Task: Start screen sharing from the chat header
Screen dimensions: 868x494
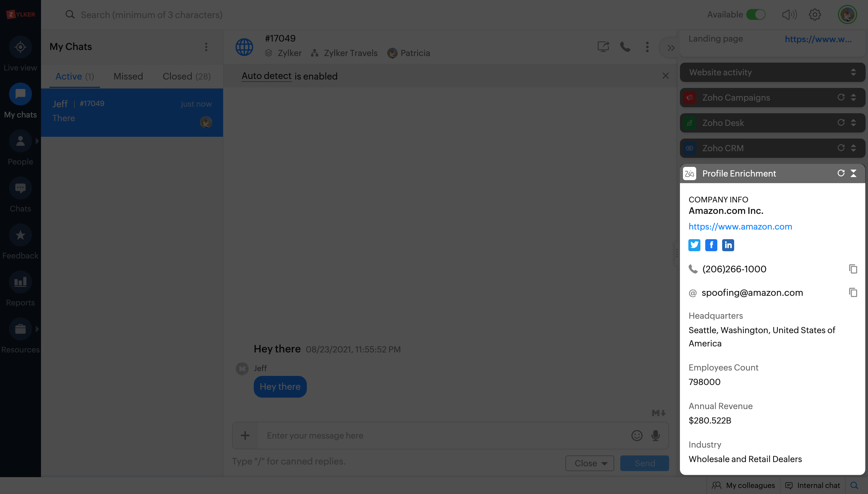Action: pos(603,47)
